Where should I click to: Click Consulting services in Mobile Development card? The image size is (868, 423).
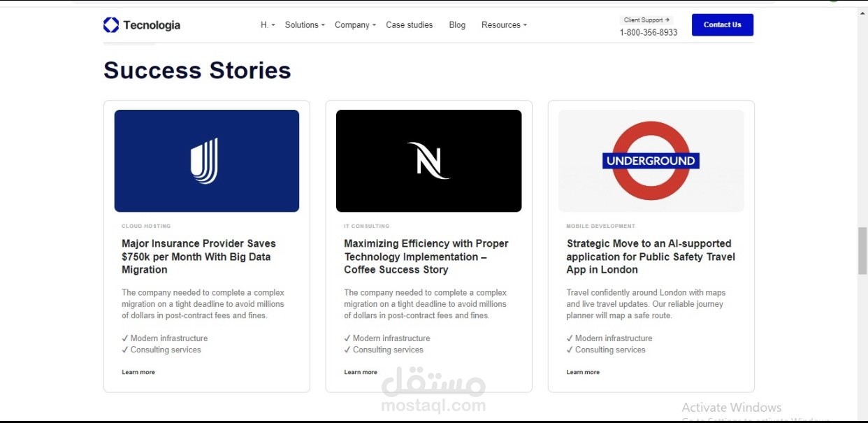pyautogui.click(x=606, y=350)
